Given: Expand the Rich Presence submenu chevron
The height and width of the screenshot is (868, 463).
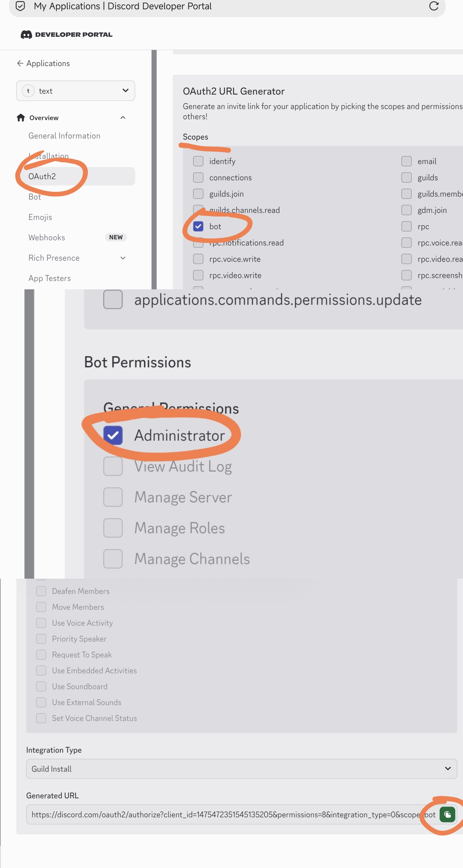Looking at the screenshot, I should 123,258.
